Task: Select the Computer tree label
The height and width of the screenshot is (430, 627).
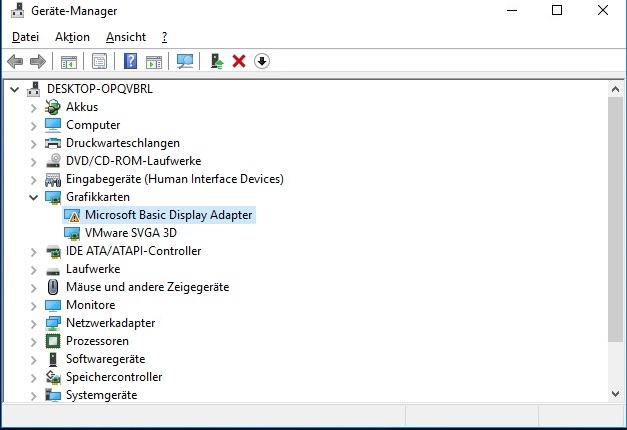Action: point(93,125)
